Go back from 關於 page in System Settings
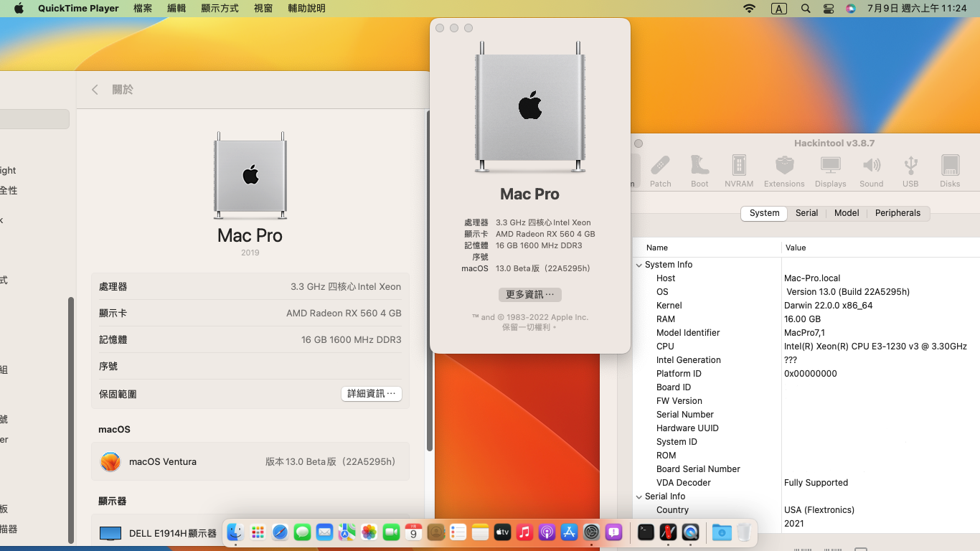 pyautogui.click(x=95, y=90)
